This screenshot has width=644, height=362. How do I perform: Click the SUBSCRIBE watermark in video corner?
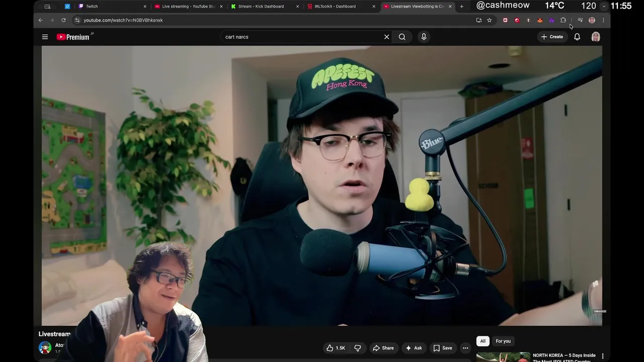click(x=600, y=311)
